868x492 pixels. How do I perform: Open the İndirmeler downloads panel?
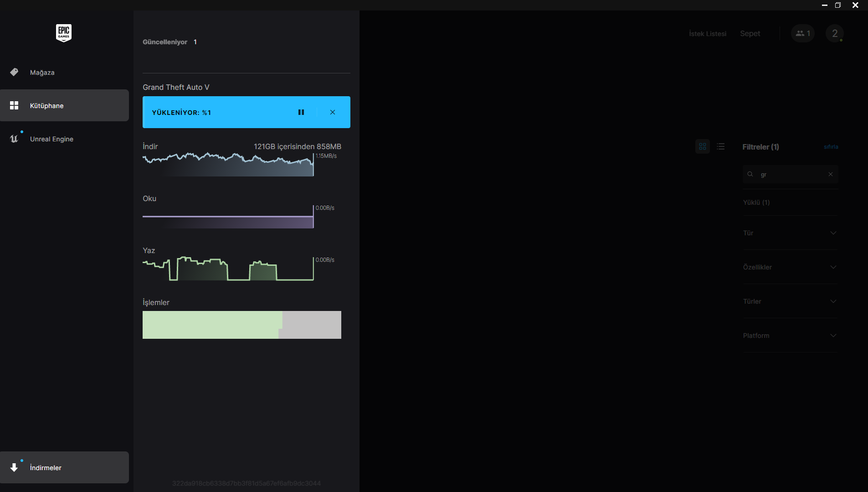pyautogui.click(x=64, y=467)
